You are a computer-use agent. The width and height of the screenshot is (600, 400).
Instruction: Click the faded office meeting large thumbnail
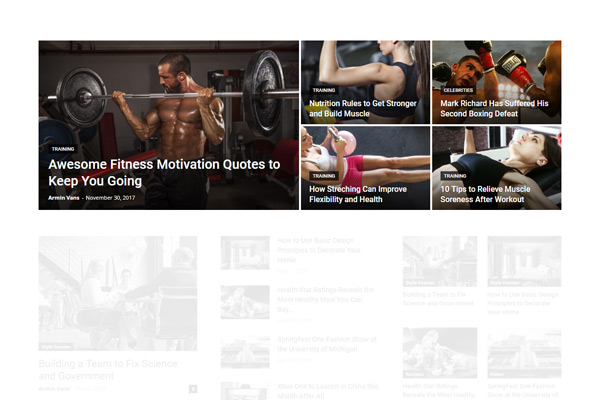click(118, 293)
